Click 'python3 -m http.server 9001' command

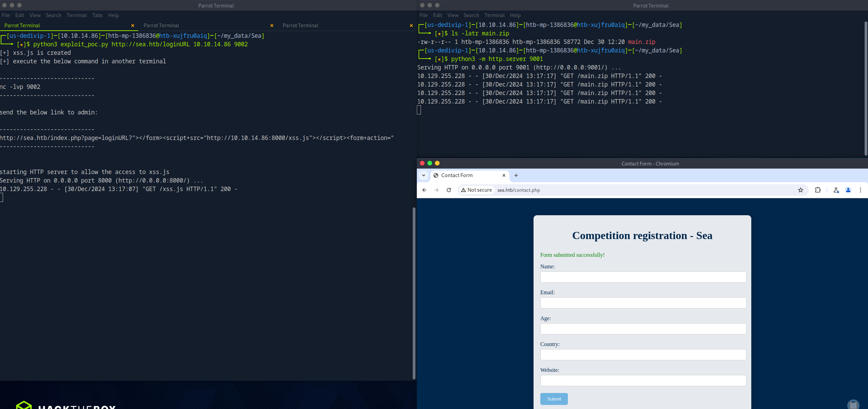pyautogui.click(x=497, y=59)
